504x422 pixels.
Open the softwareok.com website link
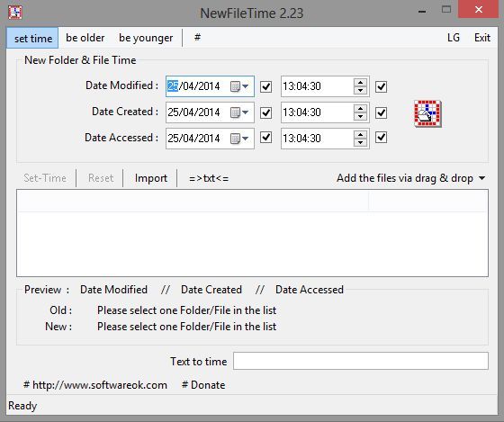point(95,385)
